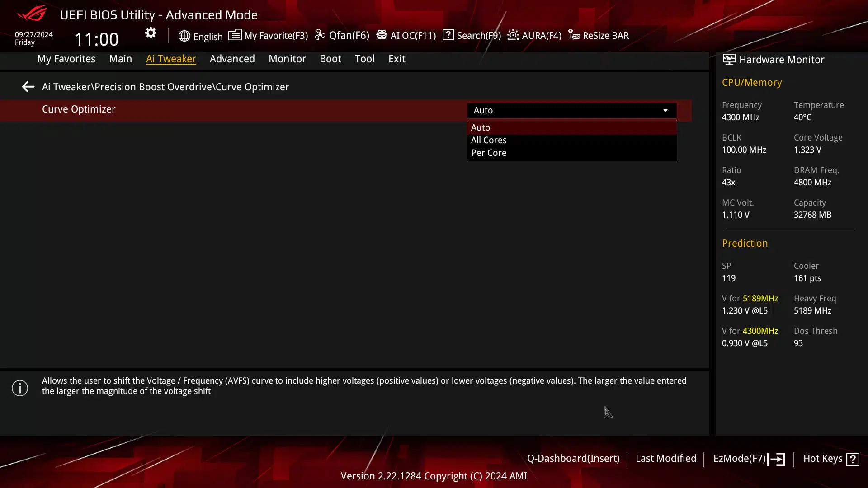Click the SP value 119

(728, 278)
